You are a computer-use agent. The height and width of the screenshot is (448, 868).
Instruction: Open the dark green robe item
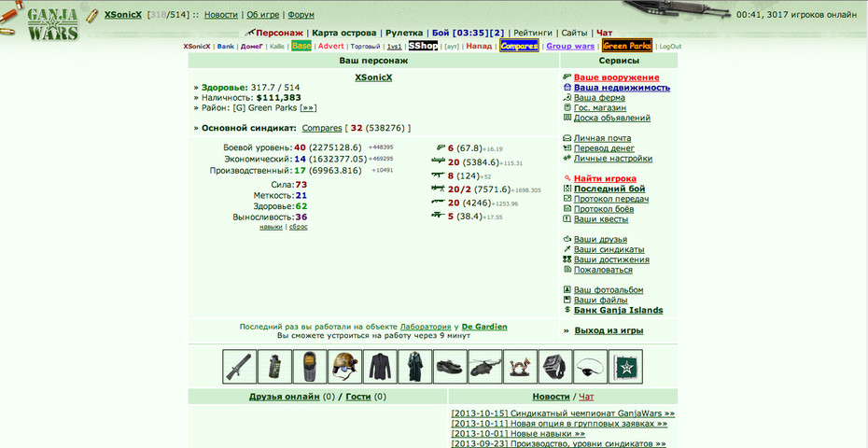(x=414, y=367)
